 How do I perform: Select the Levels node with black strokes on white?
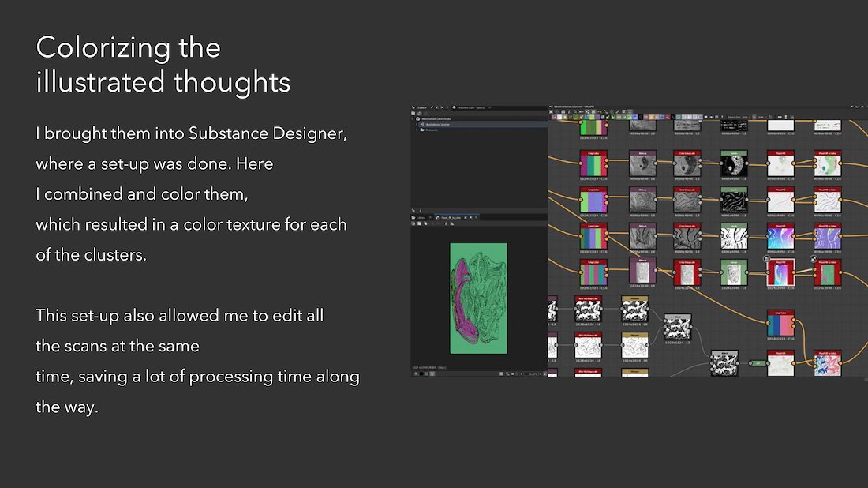click(x=734, y=237)
